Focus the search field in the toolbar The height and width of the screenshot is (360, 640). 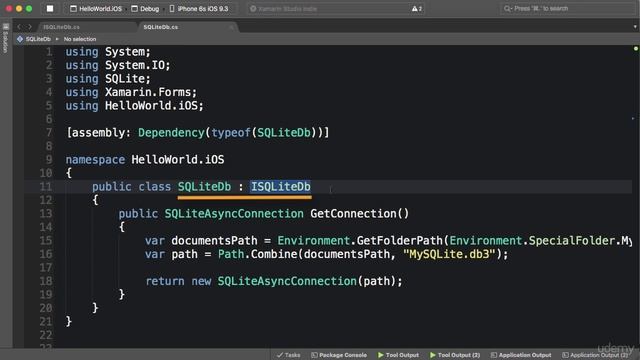568,9
